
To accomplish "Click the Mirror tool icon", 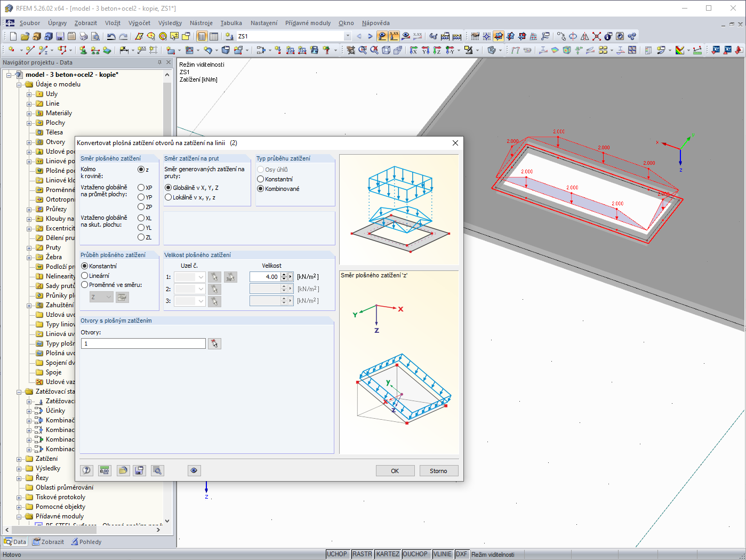I will point(585,36).
